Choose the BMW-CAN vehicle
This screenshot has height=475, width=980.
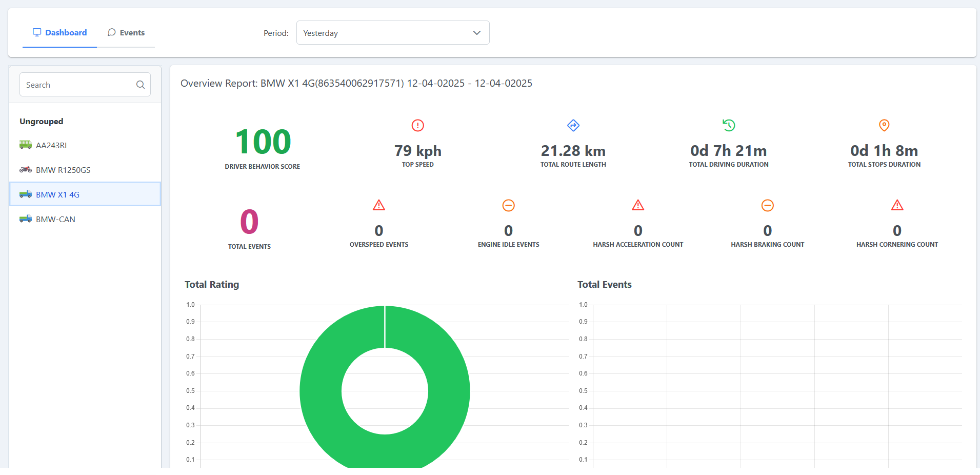point(85,219)
